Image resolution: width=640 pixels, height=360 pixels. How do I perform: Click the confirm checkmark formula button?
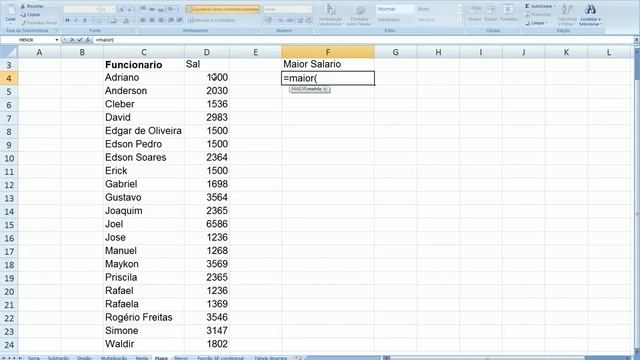[80, 40]
